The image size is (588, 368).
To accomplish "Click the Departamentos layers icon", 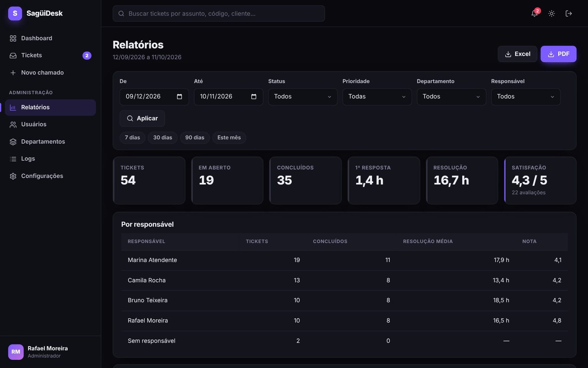I will (x=13, y=142).
